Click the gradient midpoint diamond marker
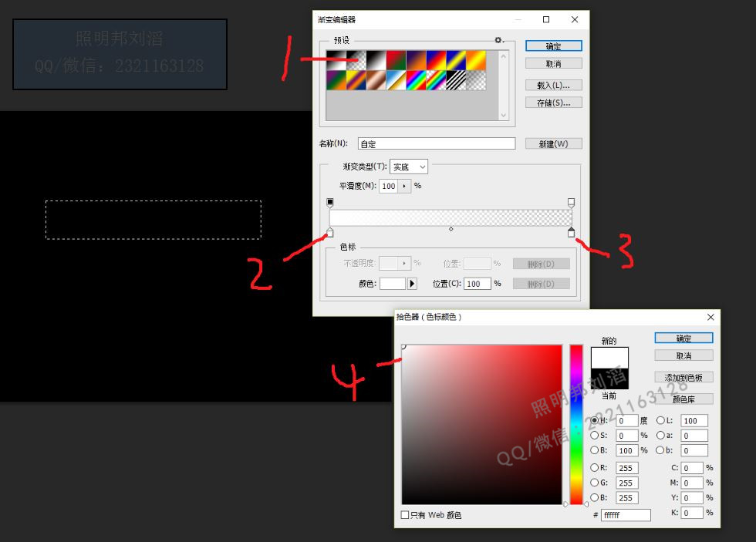The image size is (756, 542). pos(451,229)
